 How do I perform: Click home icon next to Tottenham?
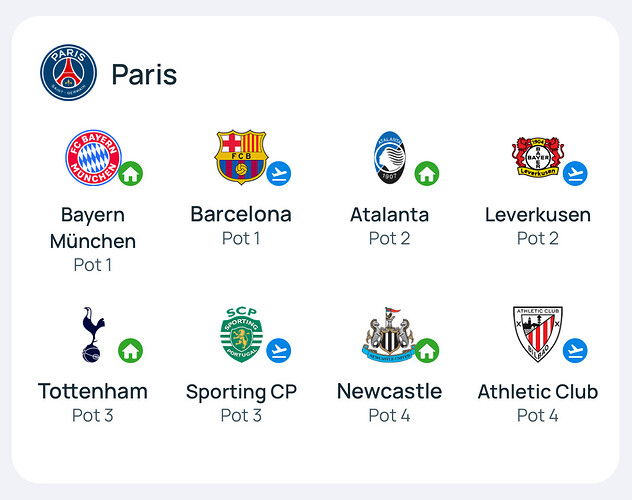pos(131,351)
